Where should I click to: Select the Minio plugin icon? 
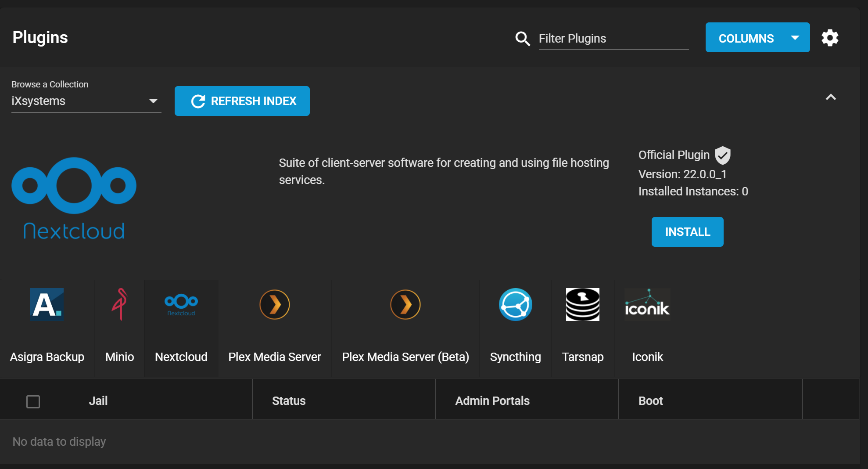(x=119, y=304)
